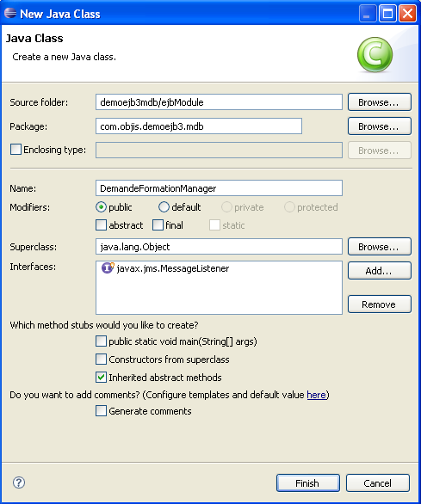Close the dialog with the red X

(407, 14)
